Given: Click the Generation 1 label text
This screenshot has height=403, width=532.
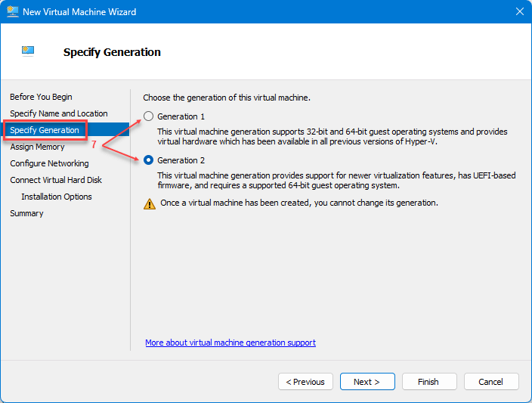Looking at the screenshot, I should tap(181, 116).
